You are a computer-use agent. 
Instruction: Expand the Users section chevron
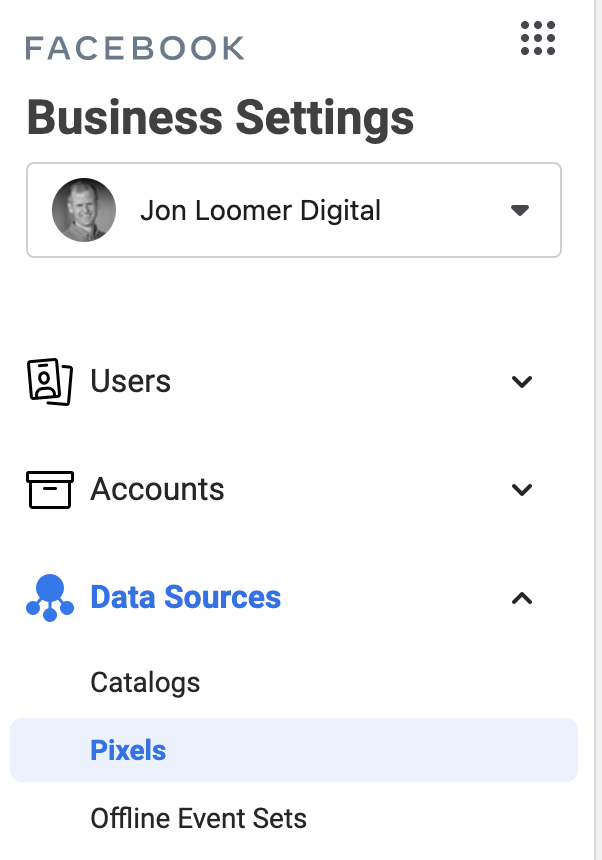click(x=522, y=382)
